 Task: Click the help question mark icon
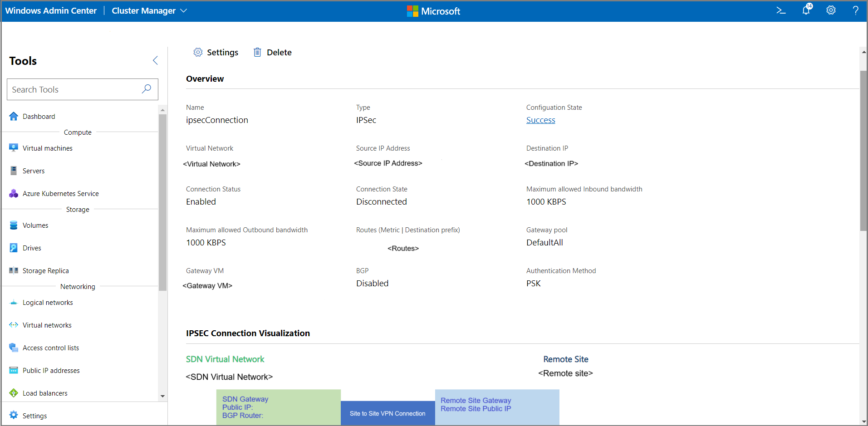(855, 10)
